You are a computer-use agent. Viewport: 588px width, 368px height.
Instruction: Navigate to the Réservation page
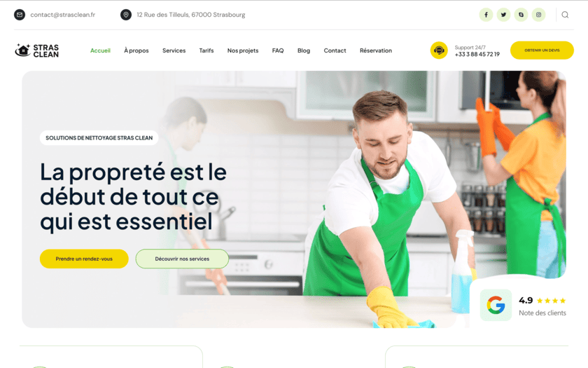(376, 50)
